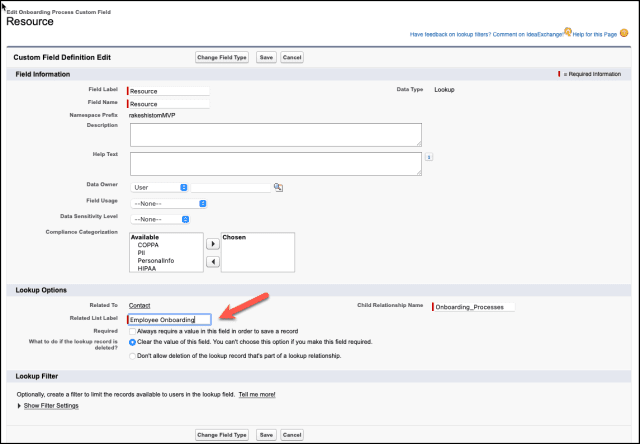
Task: Select 'Clear the value of this field' radio
Action: point(133,342)
